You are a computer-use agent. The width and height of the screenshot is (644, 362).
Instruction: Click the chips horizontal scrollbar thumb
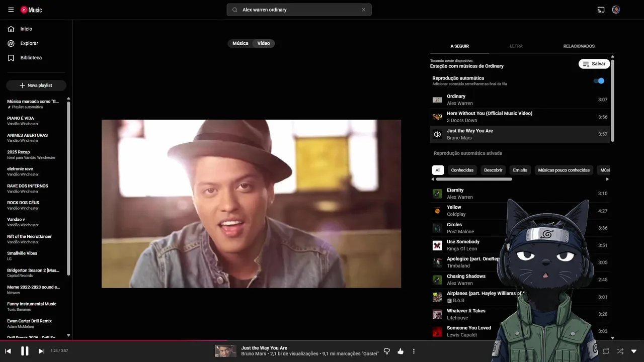tap(474, 179)
